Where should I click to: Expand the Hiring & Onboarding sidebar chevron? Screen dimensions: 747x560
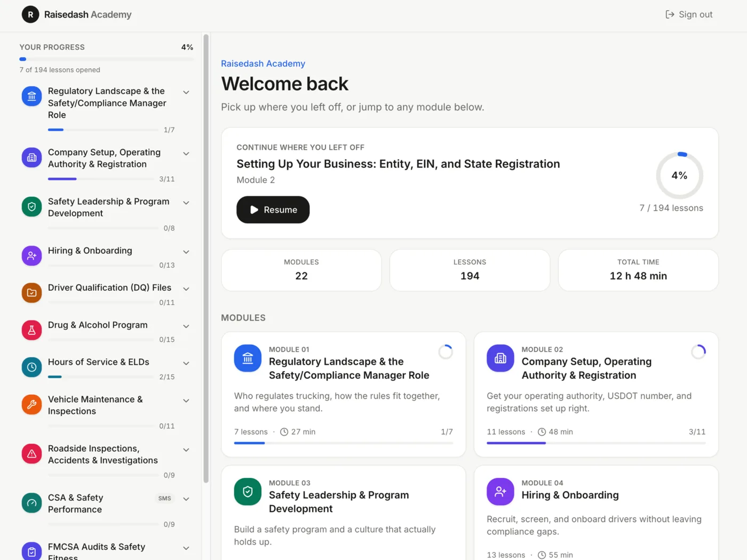click(x=186, y=252)
